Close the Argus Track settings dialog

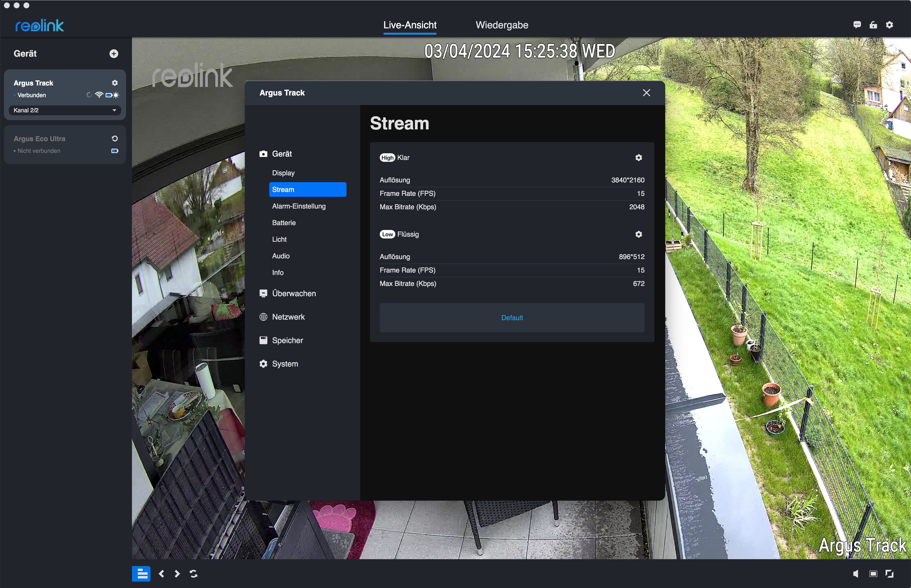coord(646,93)
